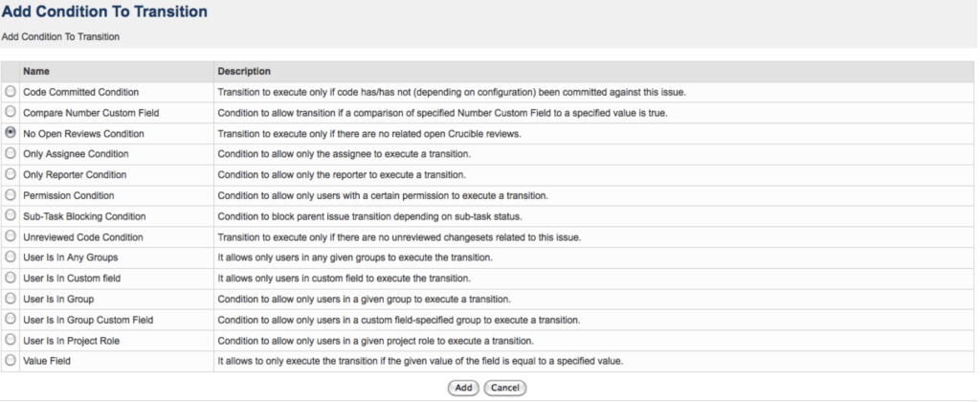
Task: Click the Add button
Action: tap(463, 388)
